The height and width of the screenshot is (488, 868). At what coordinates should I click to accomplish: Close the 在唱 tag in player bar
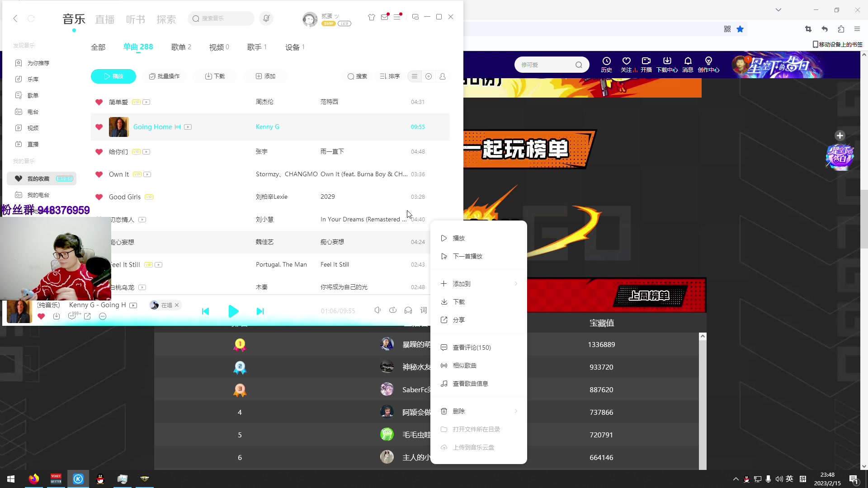tap(177, 305)
